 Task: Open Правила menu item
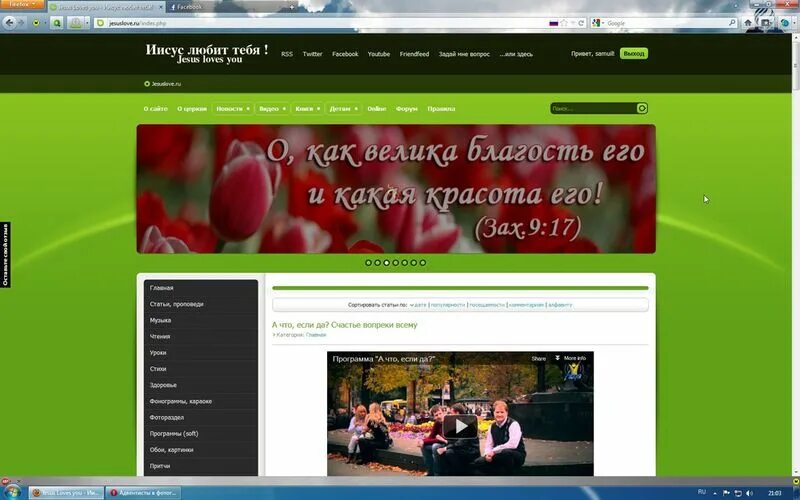coord(441,109)
